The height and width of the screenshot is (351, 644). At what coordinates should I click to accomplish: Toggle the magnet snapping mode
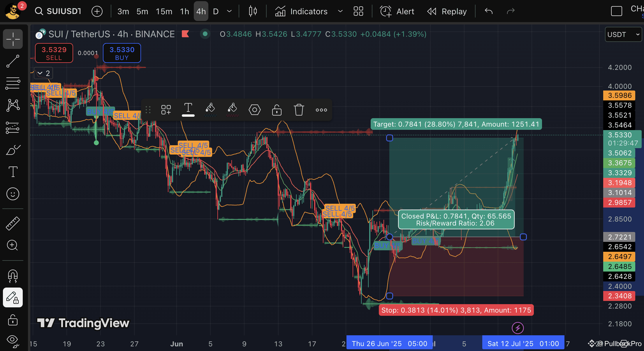pyautogui.click(x=13, y=276)
